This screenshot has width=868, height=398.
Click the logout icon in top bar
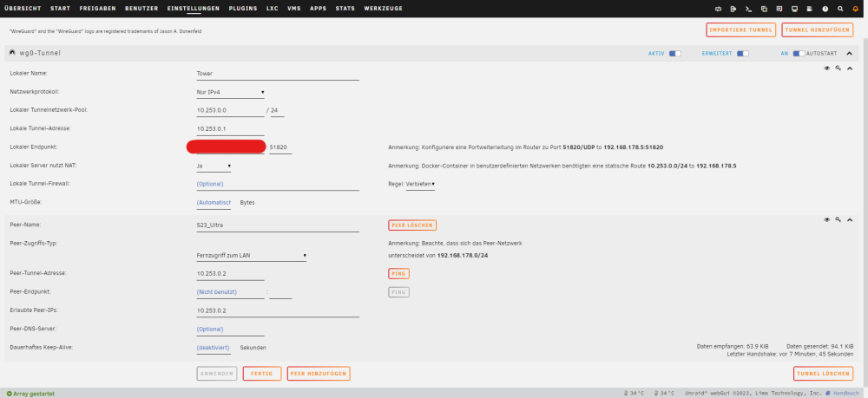733,9
